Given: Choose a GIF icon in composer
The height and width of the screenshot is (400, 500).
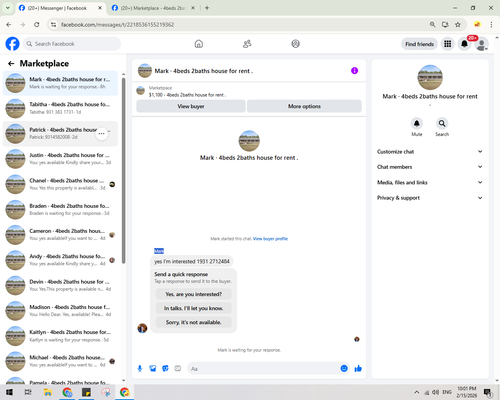Looking at the screenshot, I should [x=178, y=368].
